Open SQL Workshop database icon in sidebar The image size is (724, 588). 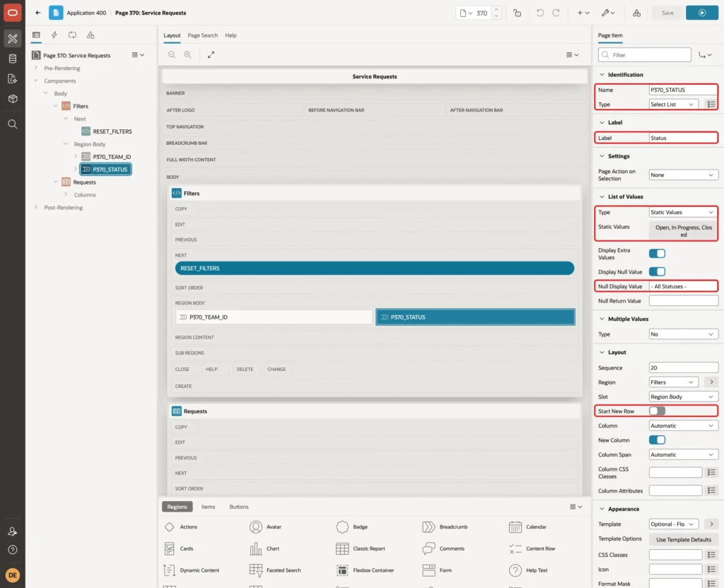pos(13,59)
